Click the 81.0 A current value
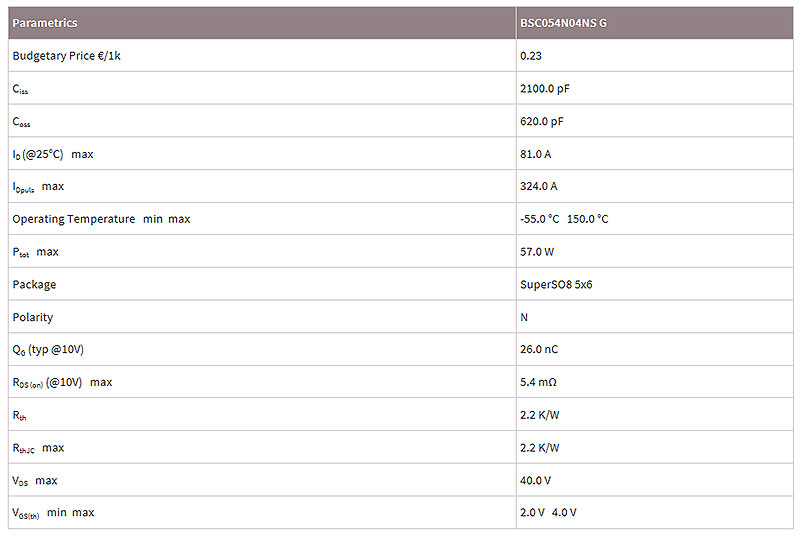 point(535,154)
